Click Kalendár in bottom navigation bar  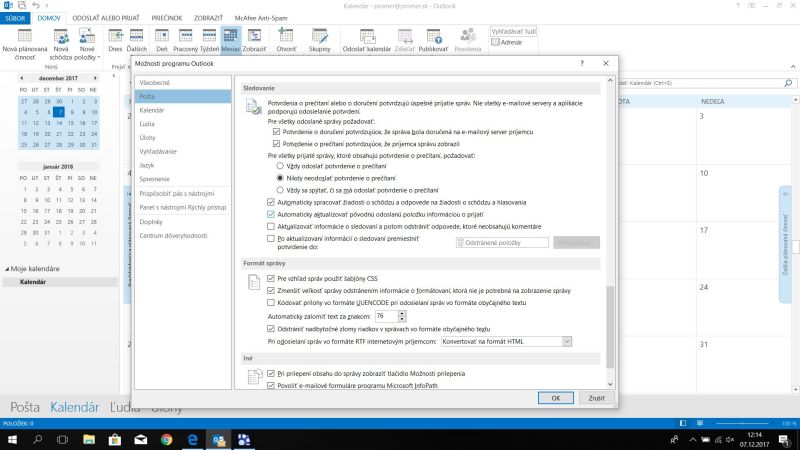click(x=74, y=407)
